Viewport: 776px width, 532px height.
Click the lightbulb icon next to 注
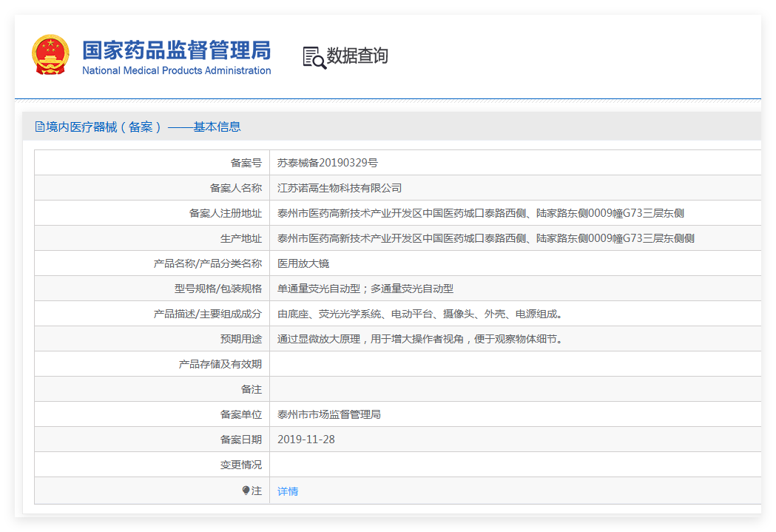pos(246,491)
